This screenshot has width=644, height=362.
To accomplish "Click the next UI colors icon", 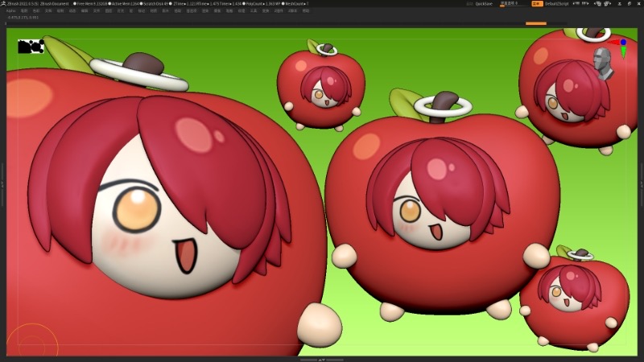I will coord(608,4).
